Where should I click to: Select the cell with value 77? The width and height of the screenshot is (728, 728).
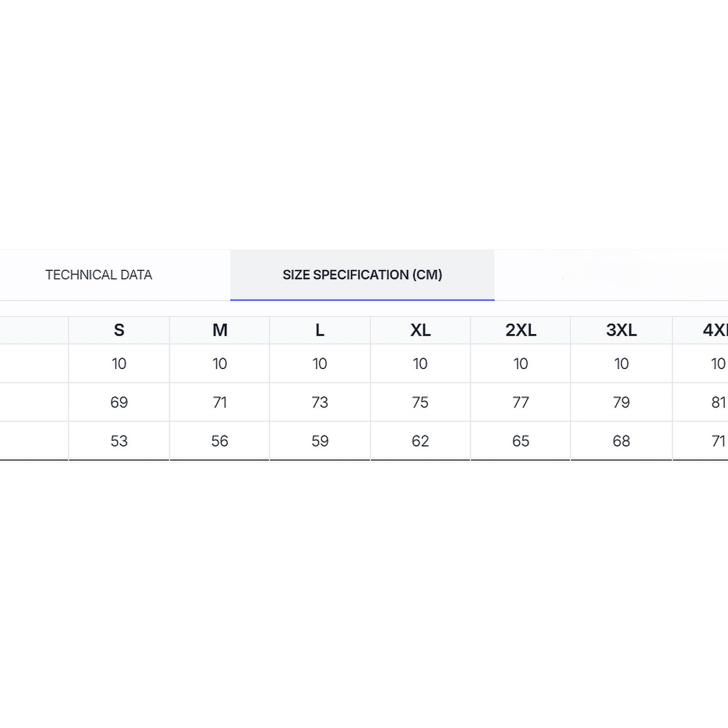520,402
